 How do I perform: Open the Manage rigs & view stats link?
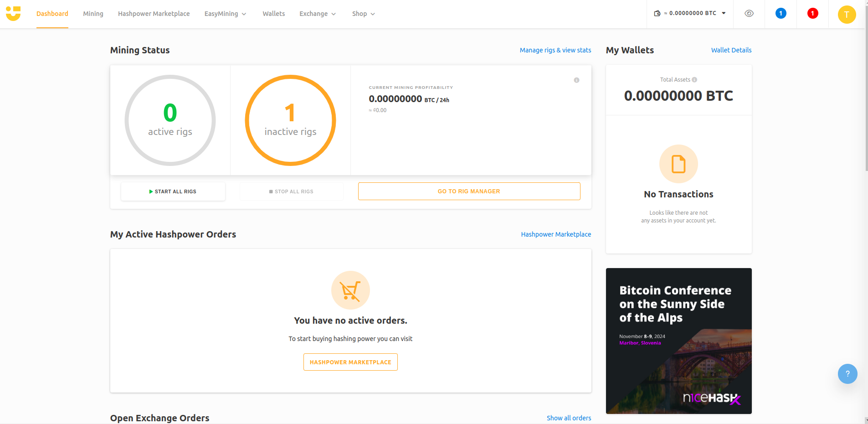(555, 50)
